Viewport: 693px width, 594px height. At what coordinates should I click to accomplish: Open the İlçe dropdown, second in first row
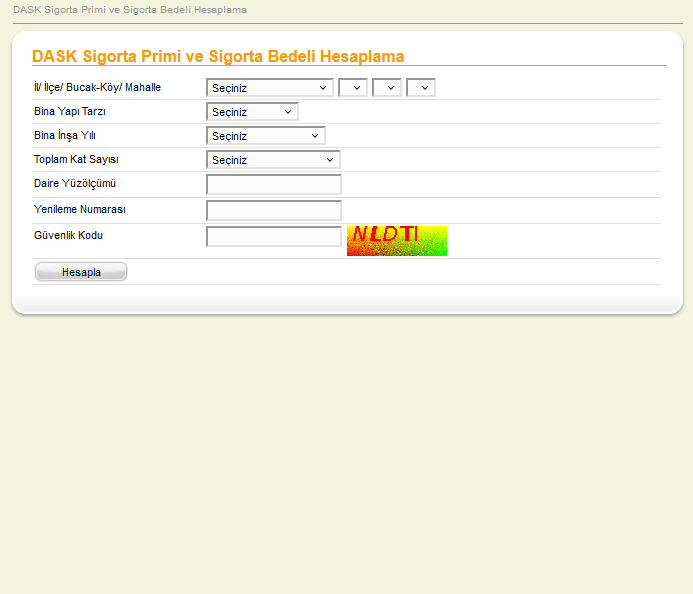click(353, 88)
